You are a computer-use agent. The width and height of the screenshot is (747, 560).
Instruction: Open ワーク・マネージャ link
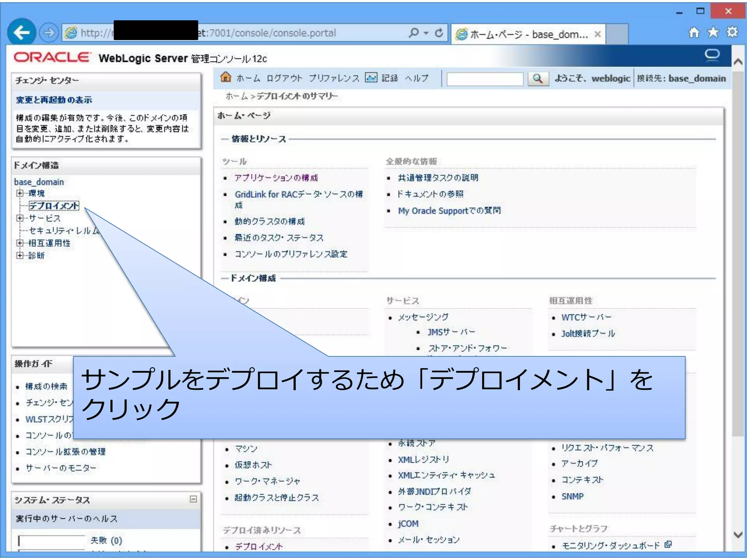tap(267, 481)
